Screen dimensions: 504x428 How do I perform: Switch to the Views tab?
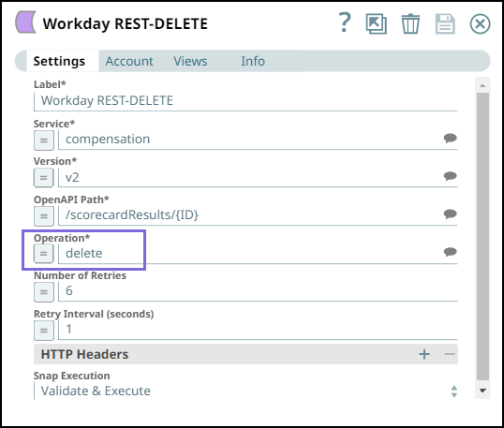tap(190, 61)
